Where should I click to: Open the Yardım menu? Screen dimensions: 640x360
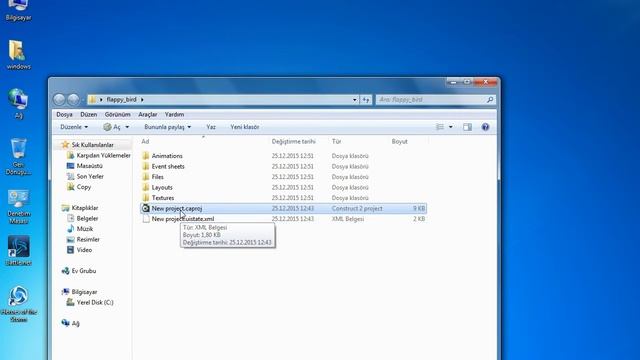point(174,114)
